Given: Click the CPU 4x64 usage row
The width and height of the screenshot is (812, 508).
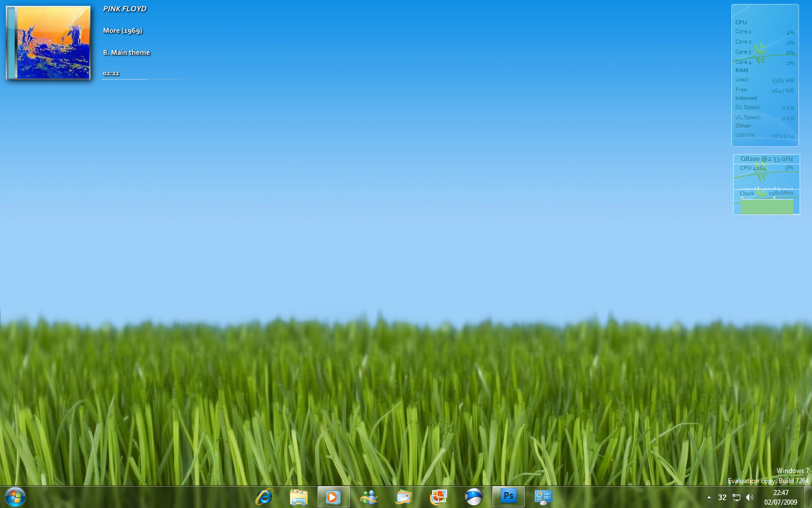Looking at the screenshot, I should point(766,168).
